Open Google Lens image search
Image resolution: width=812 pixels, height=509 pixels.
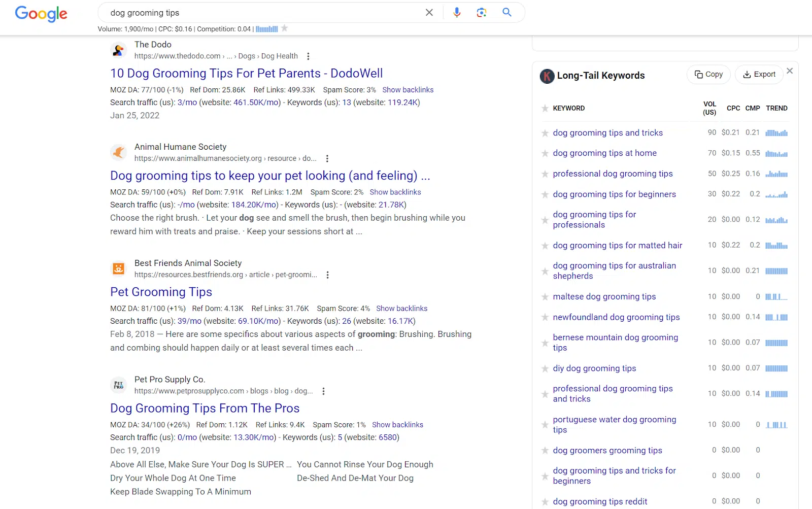482,13
